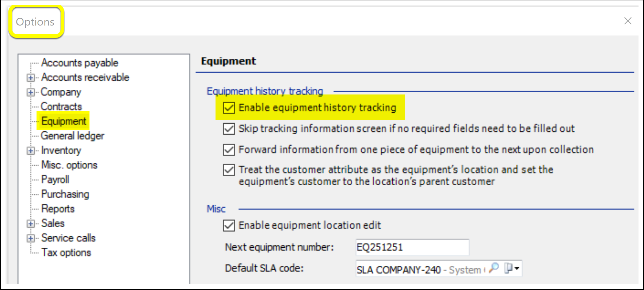
Task: Select Accounts payable in options tree
Action: coord(80,63)
